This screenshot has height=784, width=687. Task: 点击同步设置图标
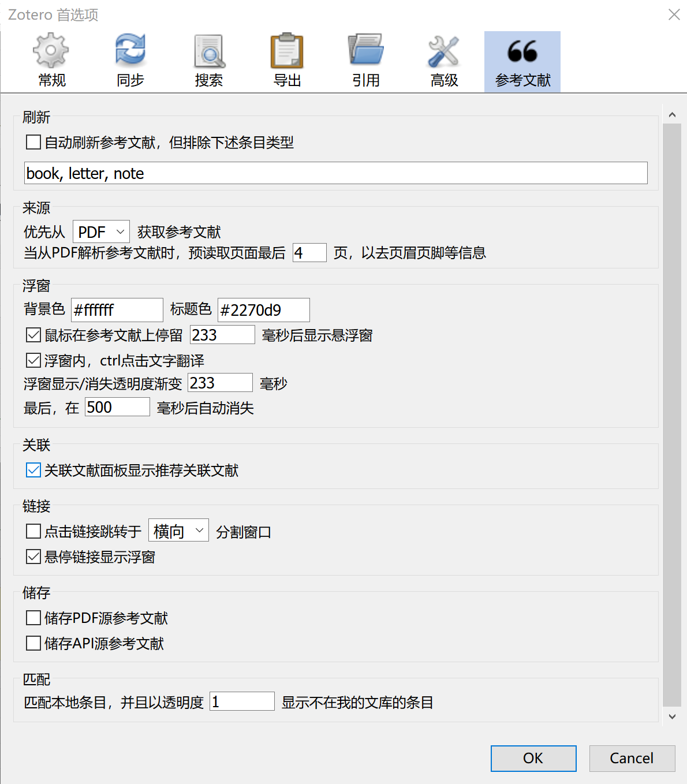pyautogui.click(x=130, y=58)
